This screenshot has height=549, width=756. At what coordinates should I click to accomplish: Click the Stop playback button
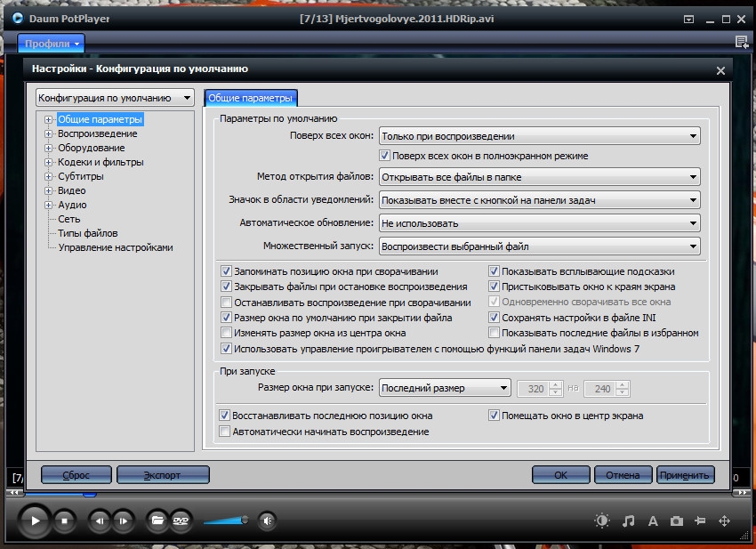pos(63,521)
